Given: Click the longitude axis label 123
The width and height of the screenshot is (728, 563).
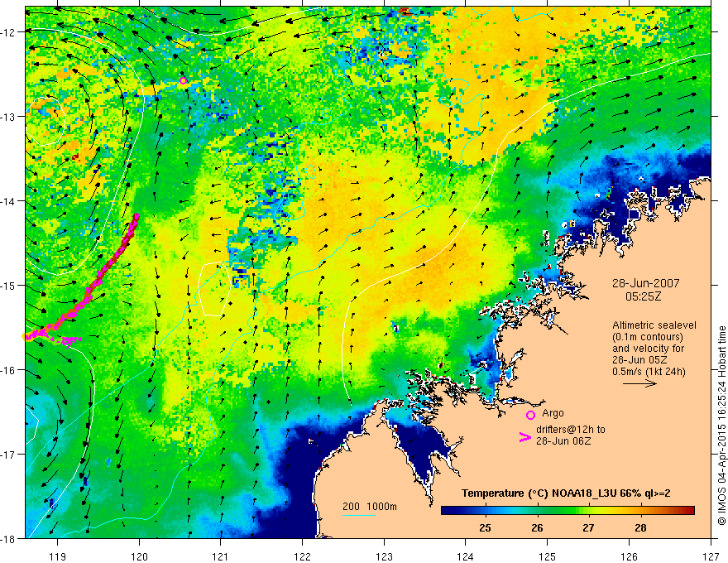Looking at the screenshot, I should (x=384, y=556).
